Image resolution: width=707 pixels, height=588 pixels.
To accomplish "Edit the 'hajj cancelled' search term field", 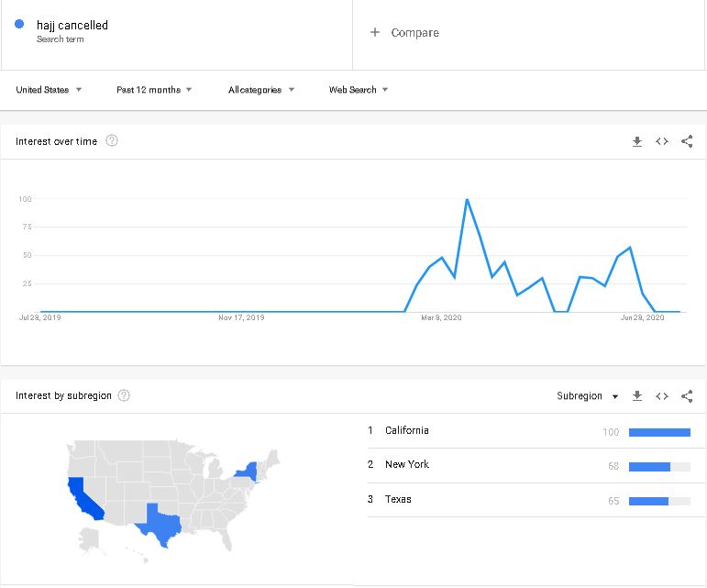I will point(72,26).
